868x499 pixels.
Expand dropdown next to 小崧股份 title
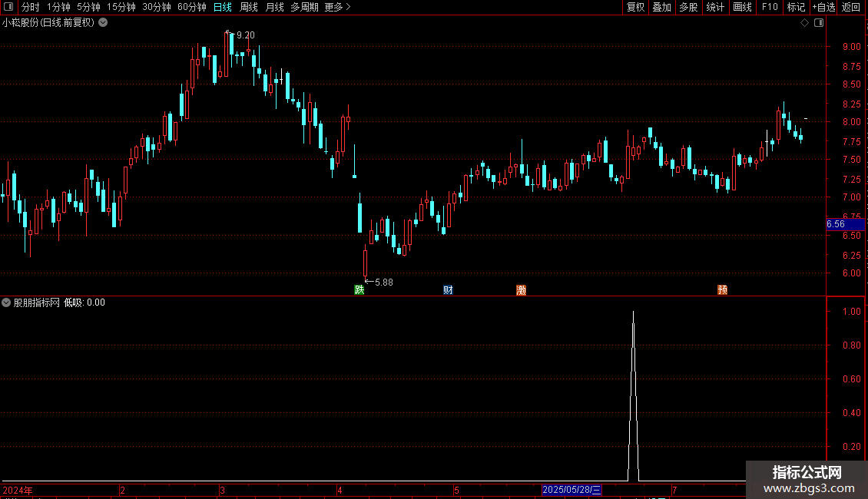click(103, 23)
